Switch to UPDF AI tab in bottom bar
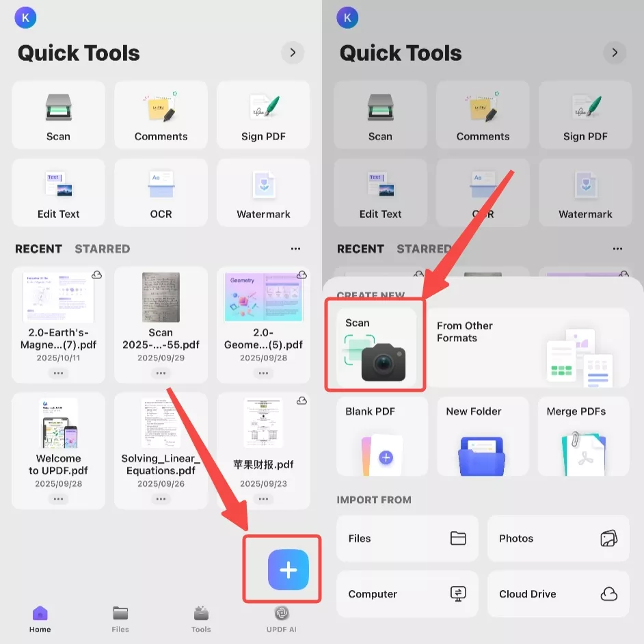The height and width of the screenshot is (644, 644). click(281, 618)
